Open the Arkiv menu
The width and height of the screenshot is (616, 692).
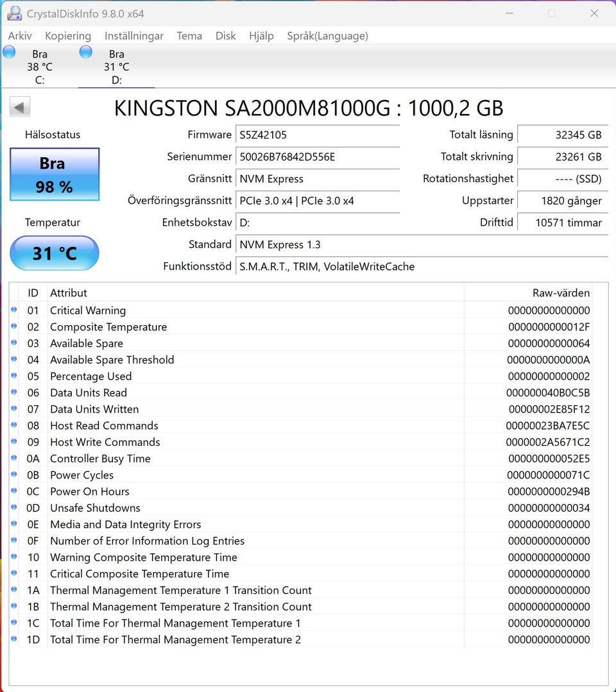(20, 36)
